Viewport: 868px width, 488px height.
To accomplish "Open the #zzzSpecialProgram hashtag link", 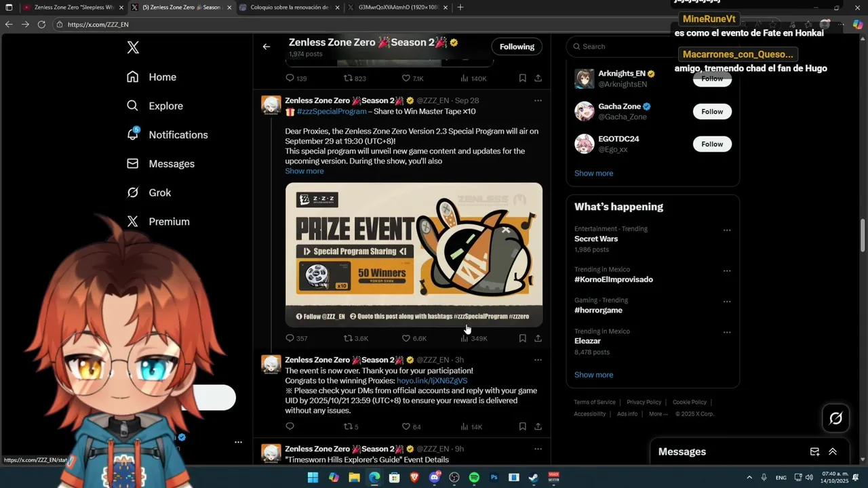I will 332,111.
